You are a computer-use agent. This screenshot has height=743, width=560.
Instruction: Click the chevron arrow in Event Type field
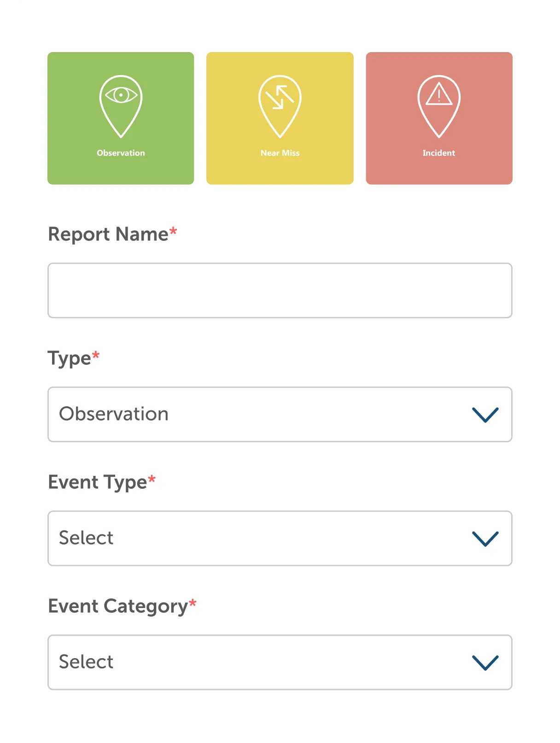coord(485,539)
